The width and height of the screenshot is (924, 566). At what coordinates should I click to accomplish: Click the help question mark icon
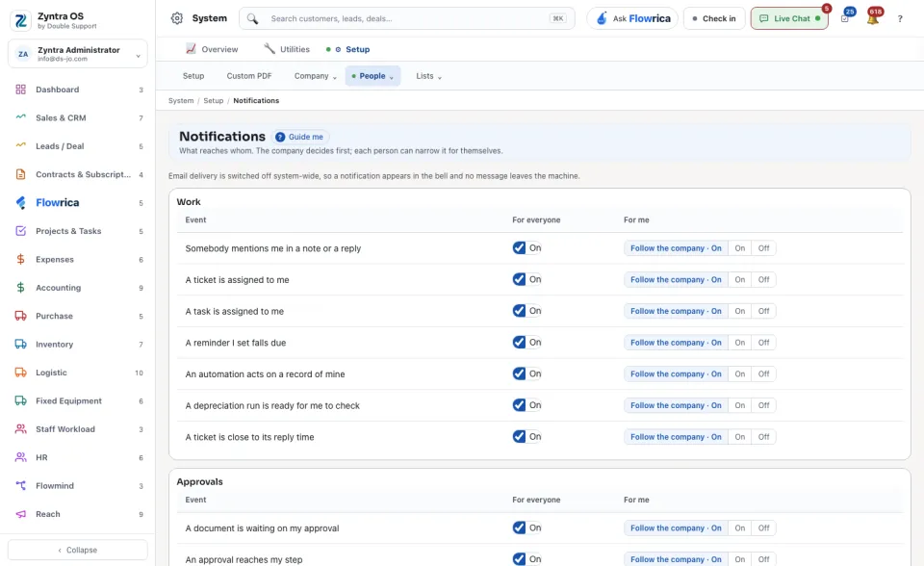click(900, 19)
